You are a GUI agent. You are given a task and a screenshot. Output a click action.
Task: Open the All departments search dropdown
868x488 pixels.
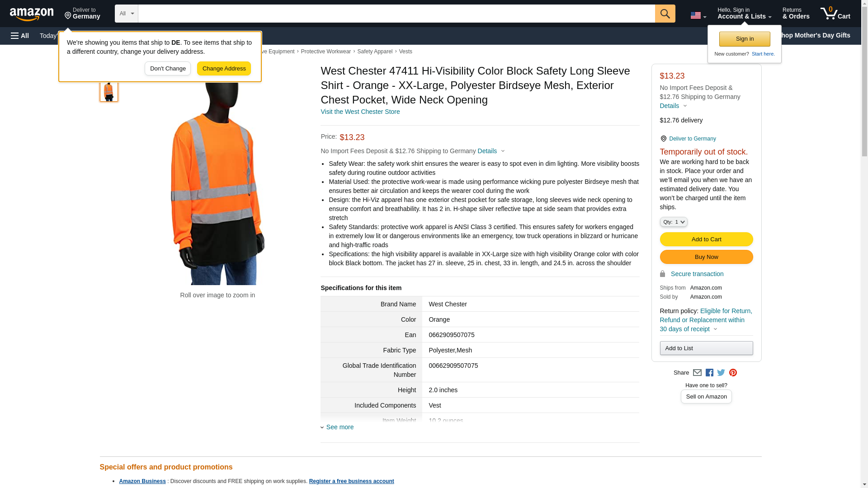point(126,14)
